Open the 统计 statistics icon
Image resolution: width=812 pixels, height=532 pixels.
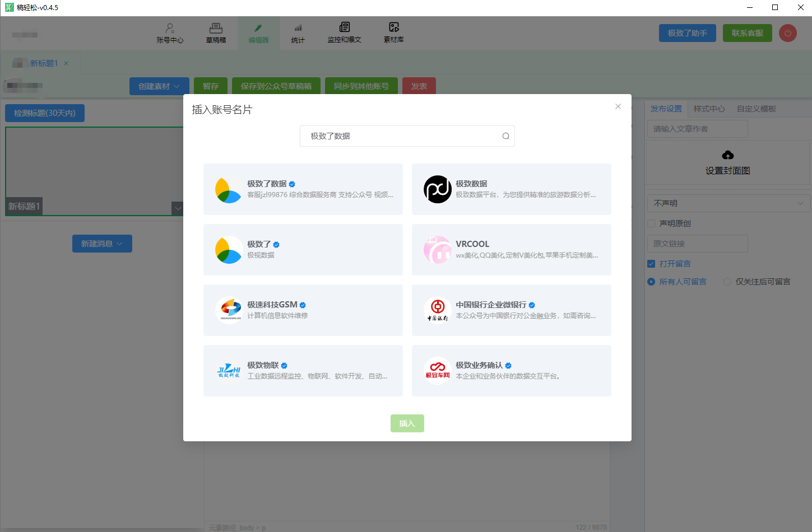click(298, 28)
